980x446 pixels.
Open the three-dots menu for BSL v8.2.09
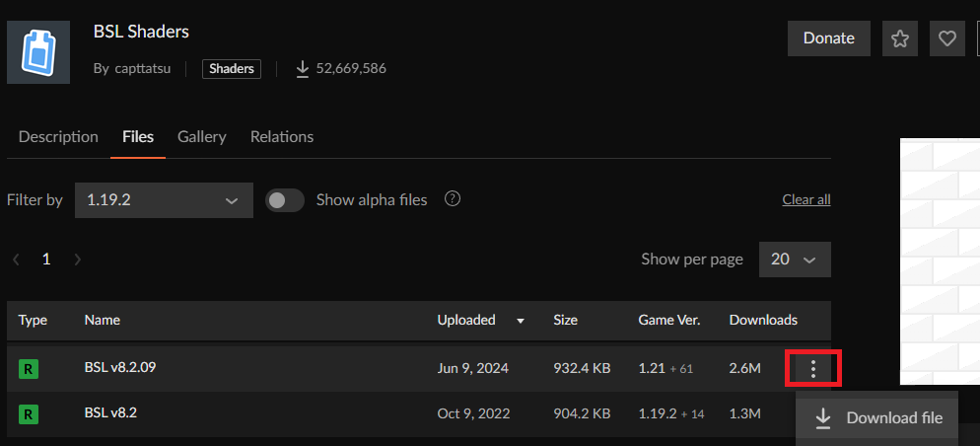coord(813,369)
